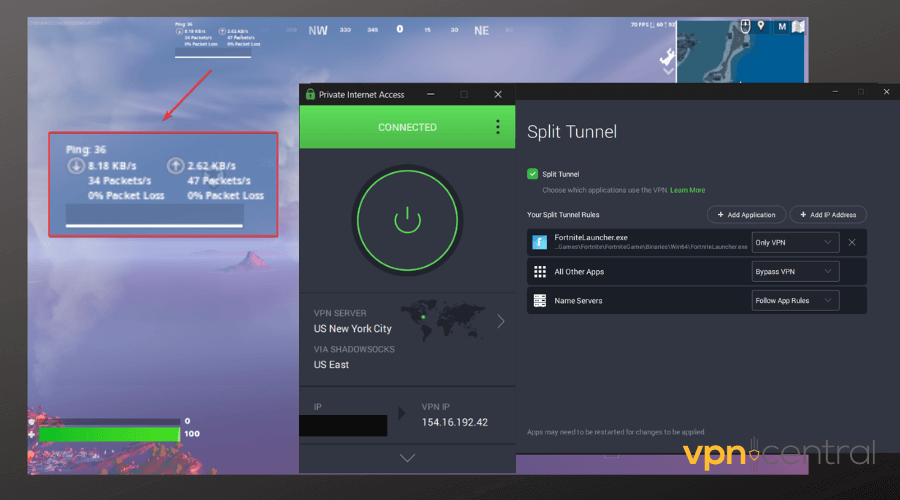900x500 pixels.
Task: Open the server list with the right chevron
Action: (x=501, y=321)
